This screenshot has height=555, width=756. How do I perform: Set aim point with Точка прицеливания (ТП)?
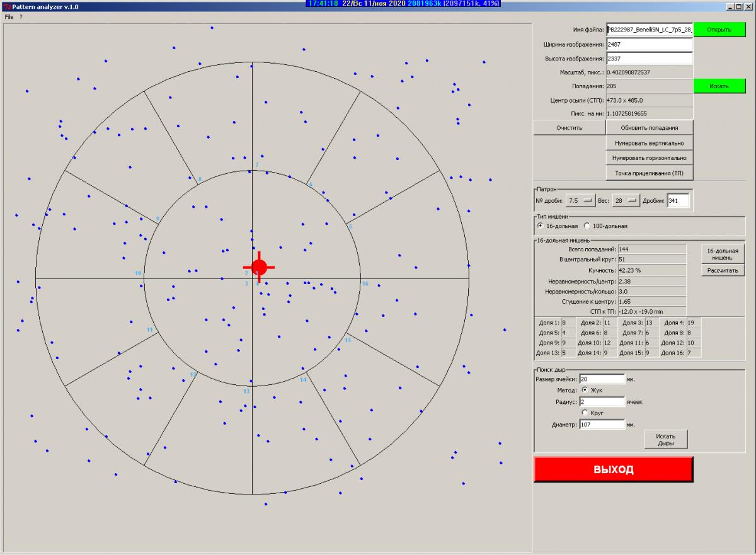tap(649, 173)
